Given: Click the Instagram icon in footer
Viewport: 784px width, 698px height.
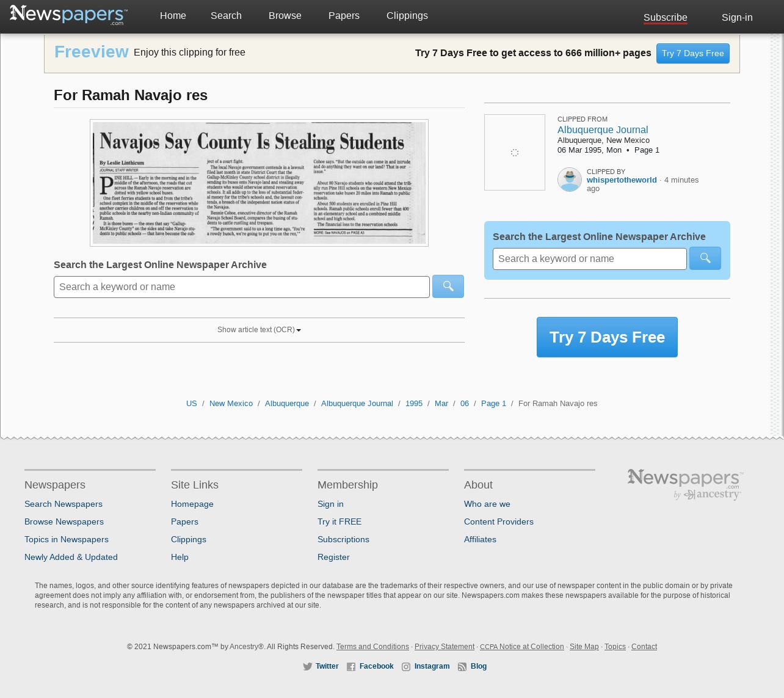Looking at the screenshot, I should [x=406, y=667].
